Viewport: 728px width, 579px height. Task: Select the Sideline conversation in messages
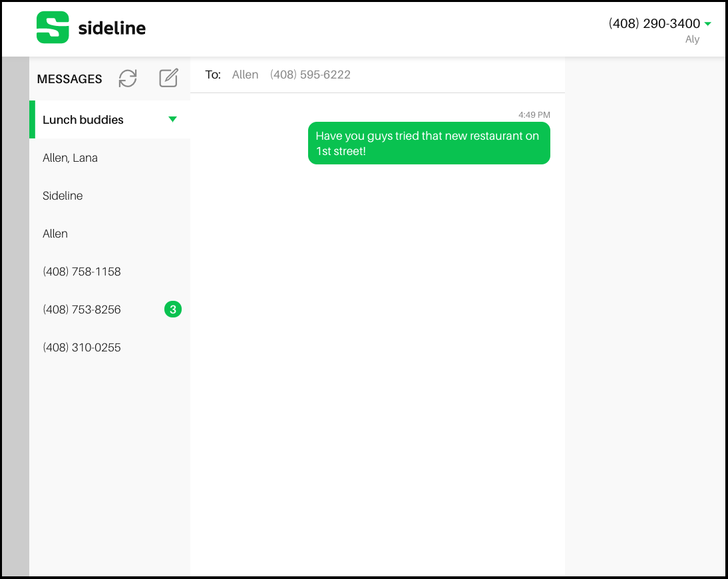[110, 196]
